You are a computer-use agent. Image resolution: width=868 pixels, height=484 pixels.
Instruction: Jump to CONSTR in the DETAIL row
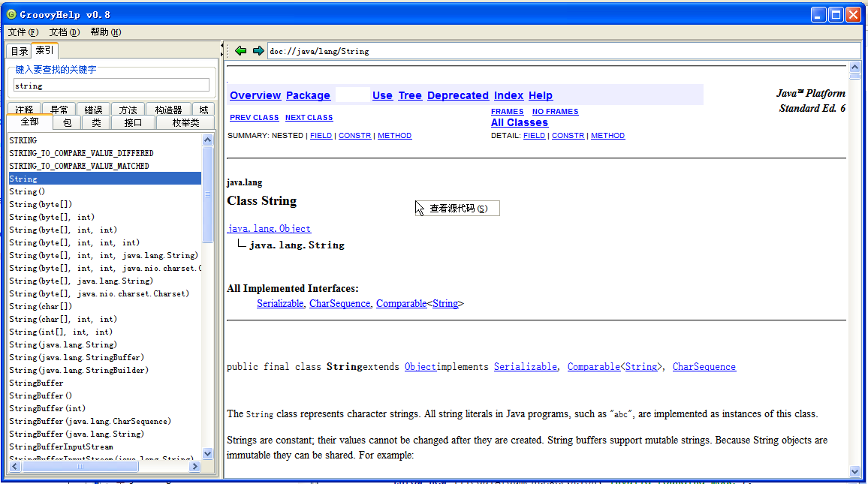pos(568,136)
